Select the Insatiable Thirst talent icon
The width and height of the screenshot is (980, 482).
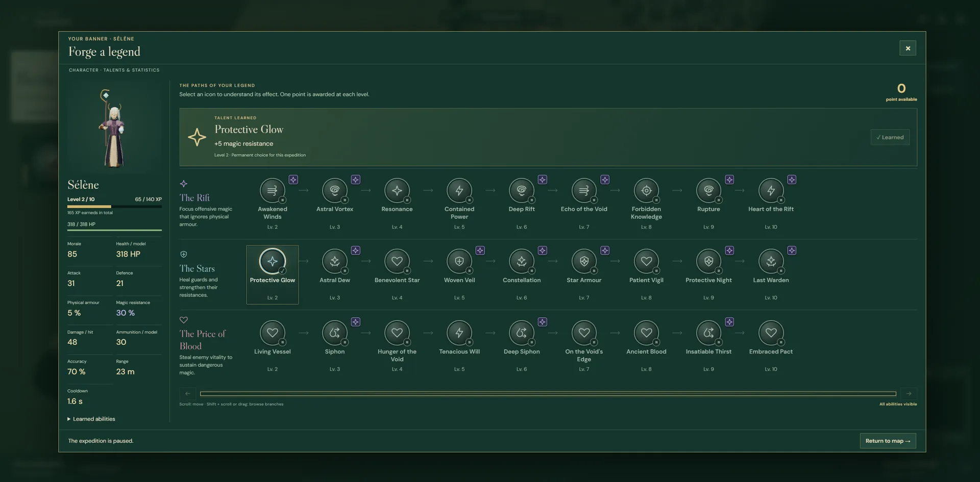pyautogui.click(x=708, y=333)
